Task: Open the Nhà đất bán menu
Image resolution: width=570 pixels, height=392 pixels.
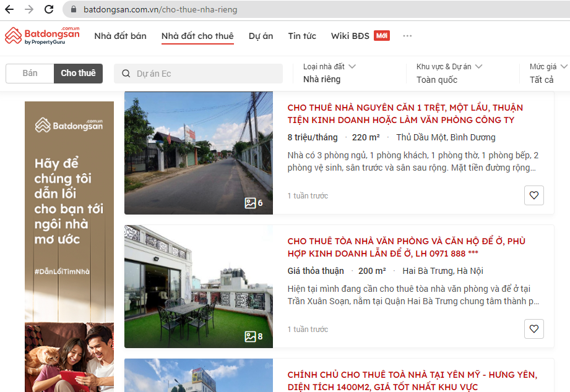Action: tap(120, 36)
